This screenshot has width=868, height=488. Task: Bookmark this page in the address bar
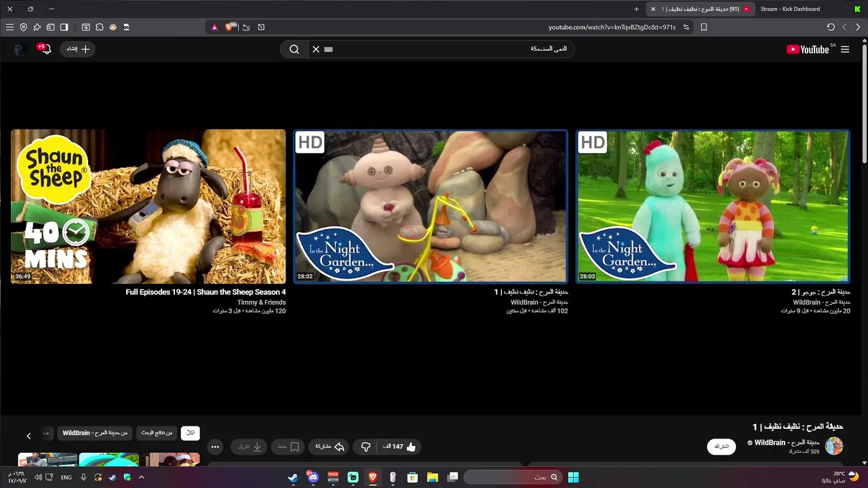704,27
